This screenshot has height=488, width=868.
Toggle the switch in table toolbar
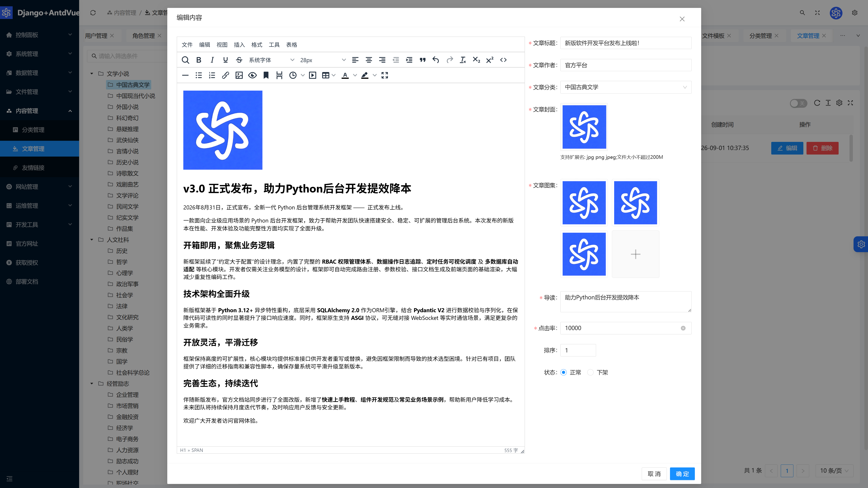click(x=798, y=103)
